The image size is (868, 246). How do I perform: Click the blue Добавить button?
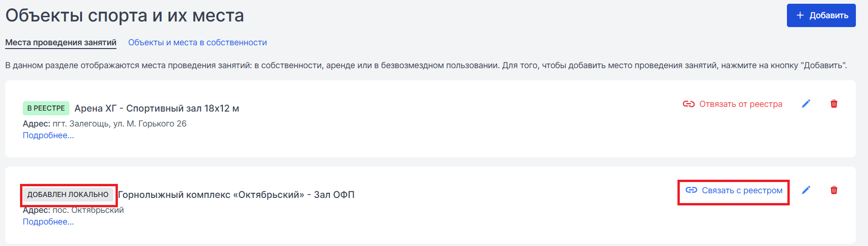tap(821, 15)
